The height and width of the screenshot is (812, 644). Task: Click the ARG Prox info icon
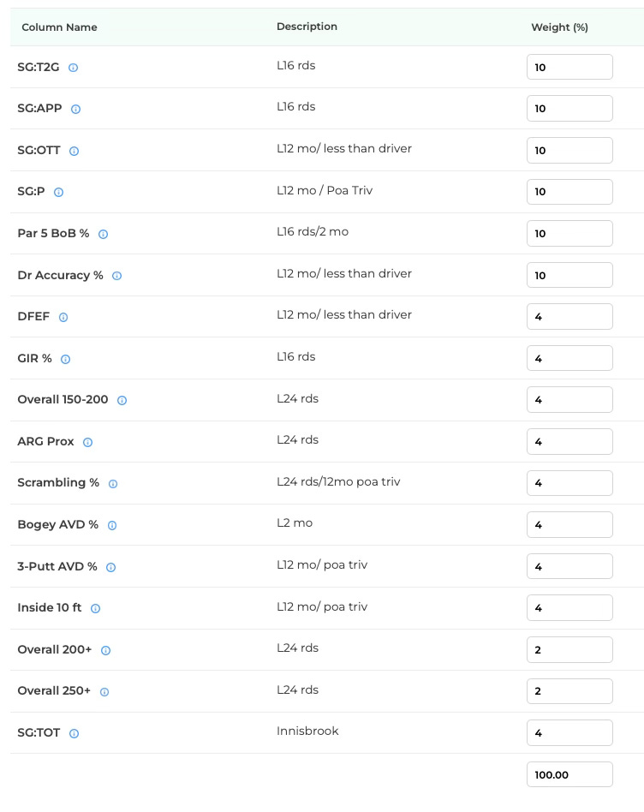(87, 442)
